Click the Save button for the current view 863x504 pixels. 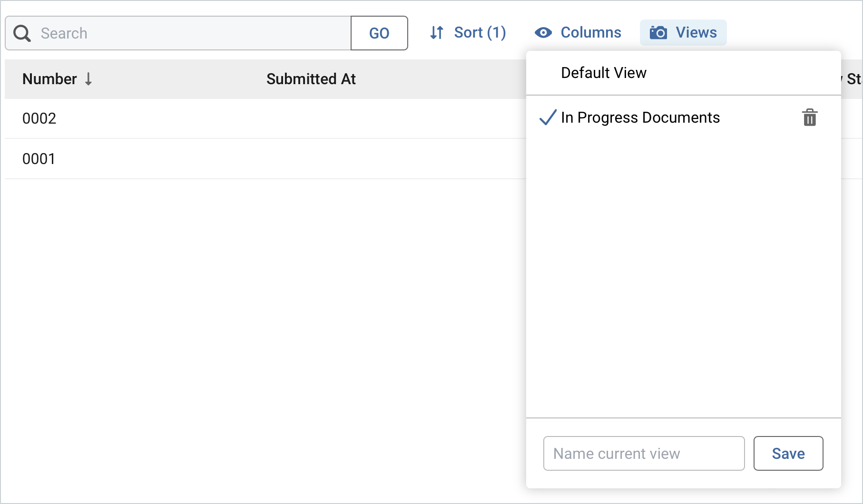point(788,453)
